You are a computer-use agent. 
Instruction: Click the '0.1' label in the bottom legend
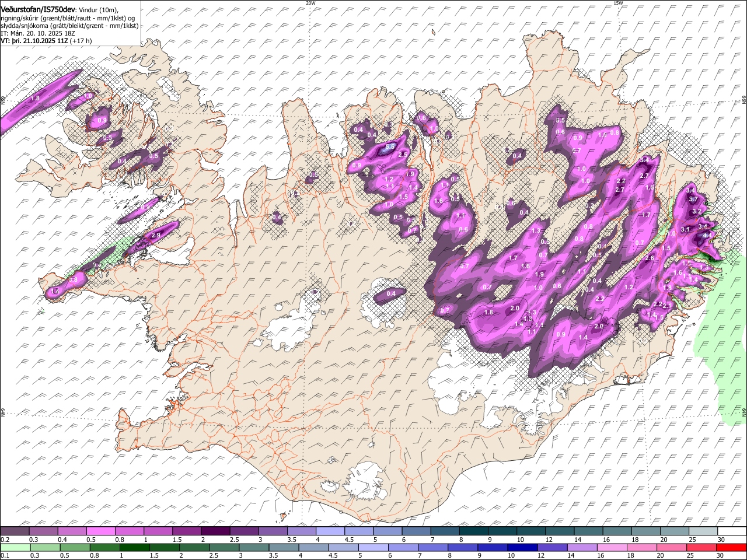(5, 555)
